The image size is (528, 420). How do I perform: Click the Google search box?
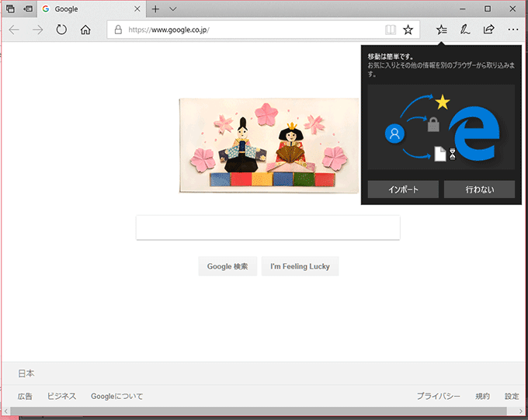268,227
